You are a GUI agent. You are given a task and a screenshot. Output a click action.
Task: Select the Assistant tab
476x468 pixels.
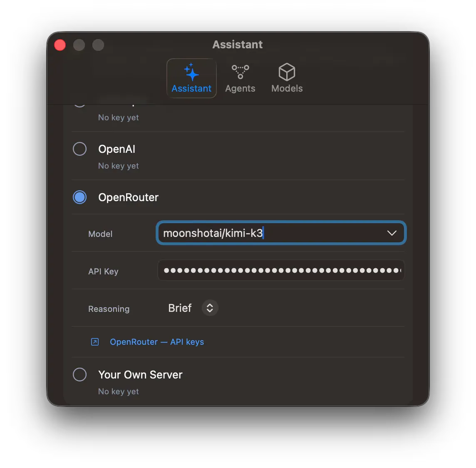191,78
